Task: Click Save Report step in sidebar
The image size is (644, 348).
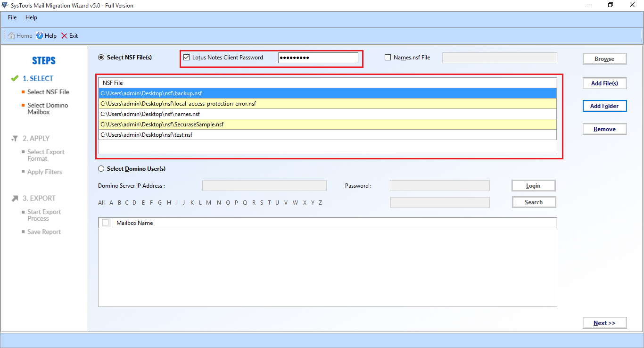Action: click(x=44, y=232)
